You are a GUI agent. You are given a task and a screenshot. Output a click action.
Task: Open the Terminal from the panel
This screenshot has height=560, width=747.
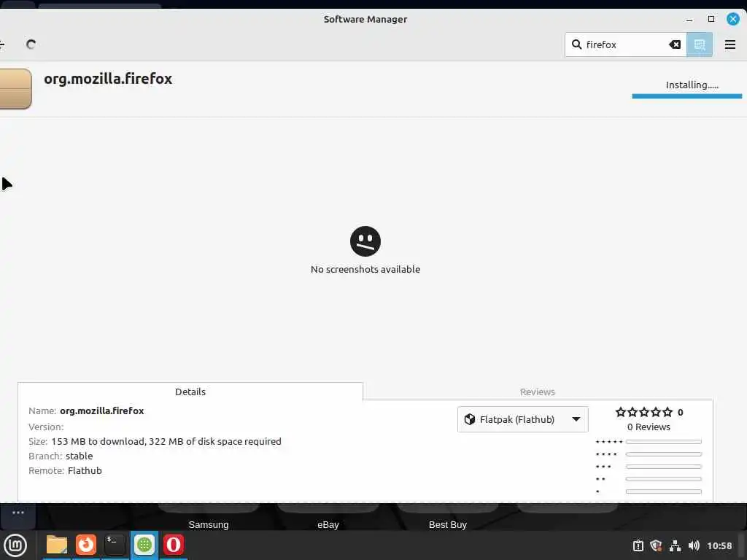point(115,545)
